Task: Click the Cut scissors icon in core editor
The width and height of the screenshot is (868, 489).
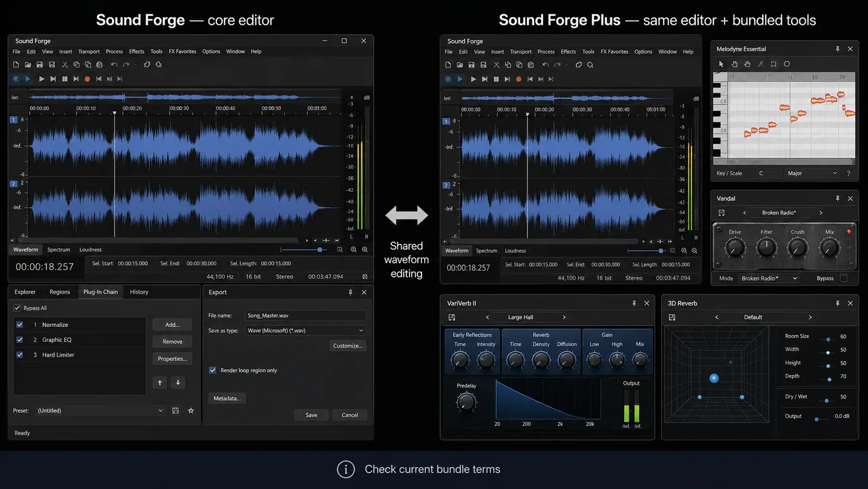Action: 65,65
